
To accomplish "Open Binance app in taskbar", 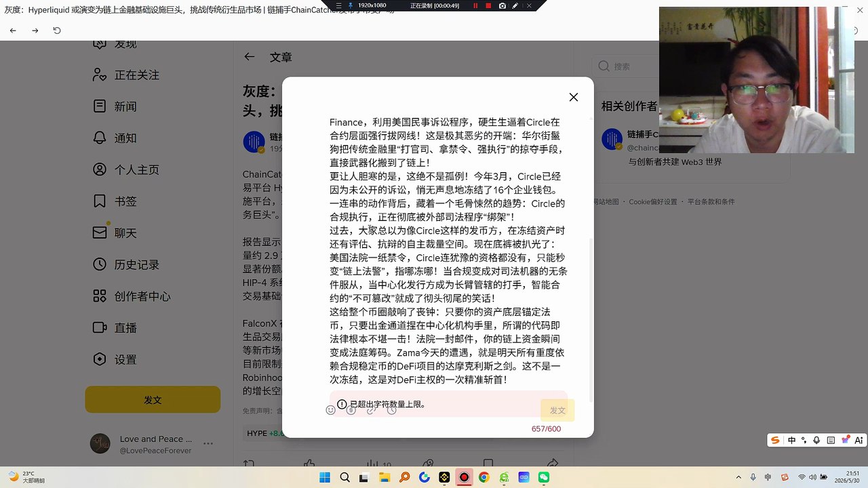I will (444, 477).
